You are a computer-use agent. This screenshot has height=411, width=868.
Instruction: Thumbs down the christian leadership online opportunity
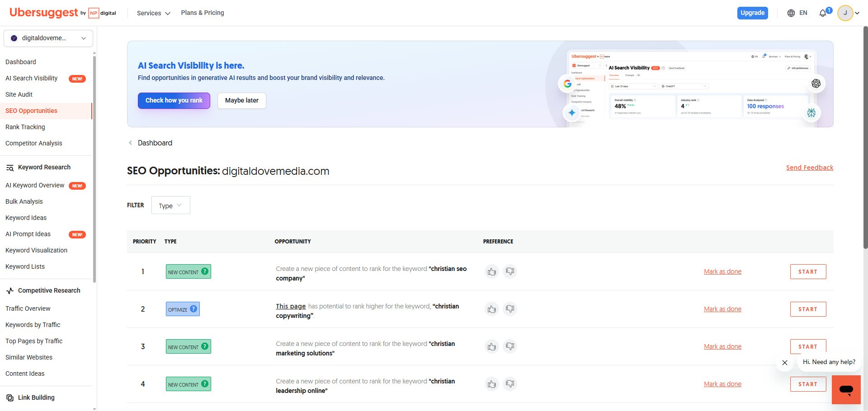pyautogui.click(x=510, y=384)
